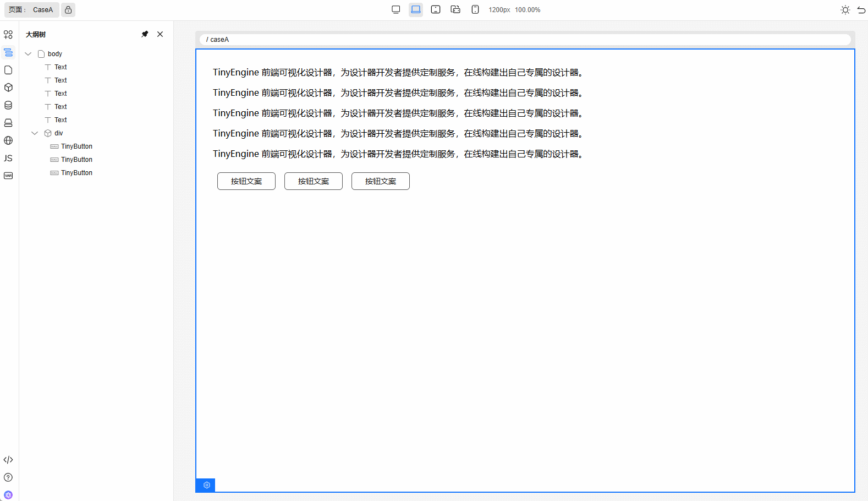Screen dimensions: 868x501
Task: Click the undo arrow at top right
Action: point(861,10)
